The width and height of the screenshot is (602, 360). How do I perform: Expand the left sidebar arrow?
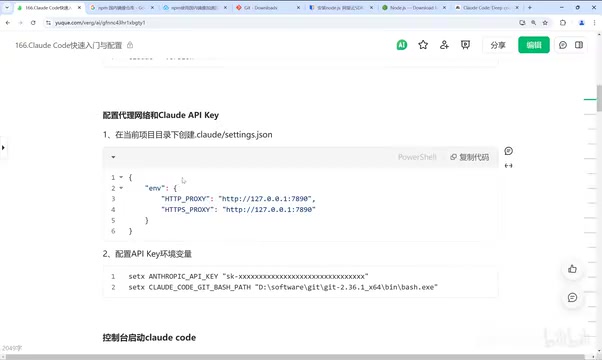(x=3, y=147)
